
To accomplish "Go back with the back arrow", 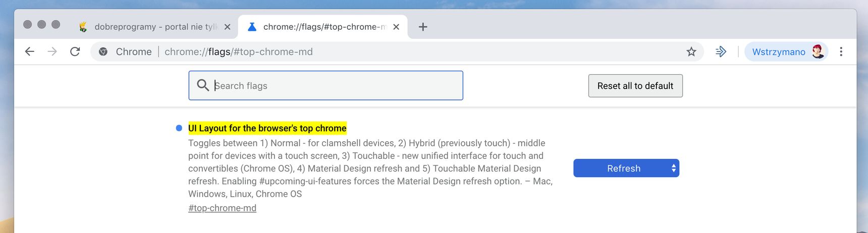I will click(30, 51).
